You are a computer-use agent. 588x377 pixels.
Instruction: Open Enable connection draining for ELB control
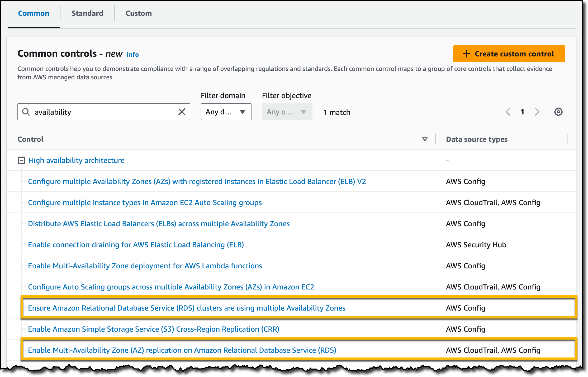tap(136, 245)
